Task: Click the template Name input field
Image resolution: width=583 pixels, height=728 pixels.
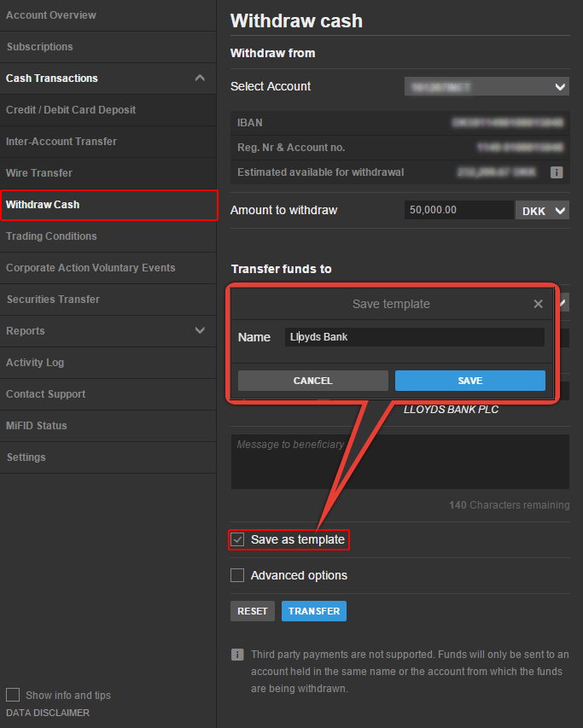Action: click(414, 337)
